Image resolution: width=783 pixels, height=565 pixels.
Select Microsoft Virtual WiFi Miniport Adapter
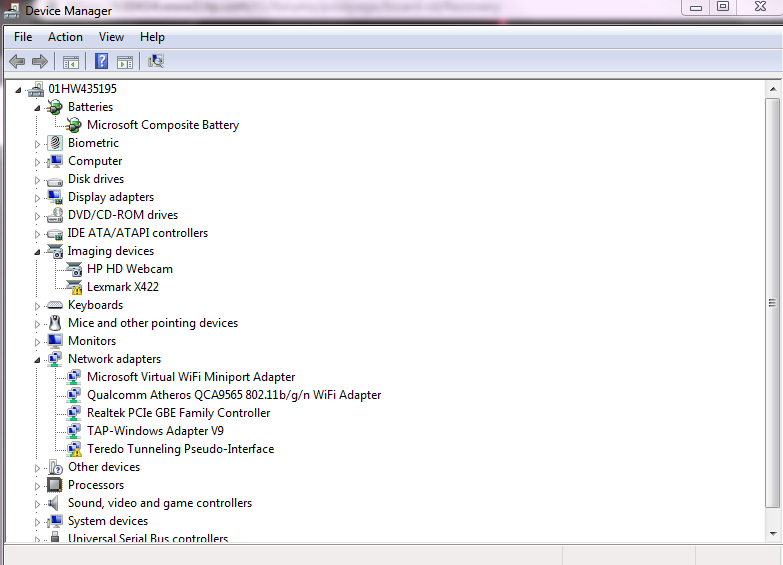tap(191, 377)
